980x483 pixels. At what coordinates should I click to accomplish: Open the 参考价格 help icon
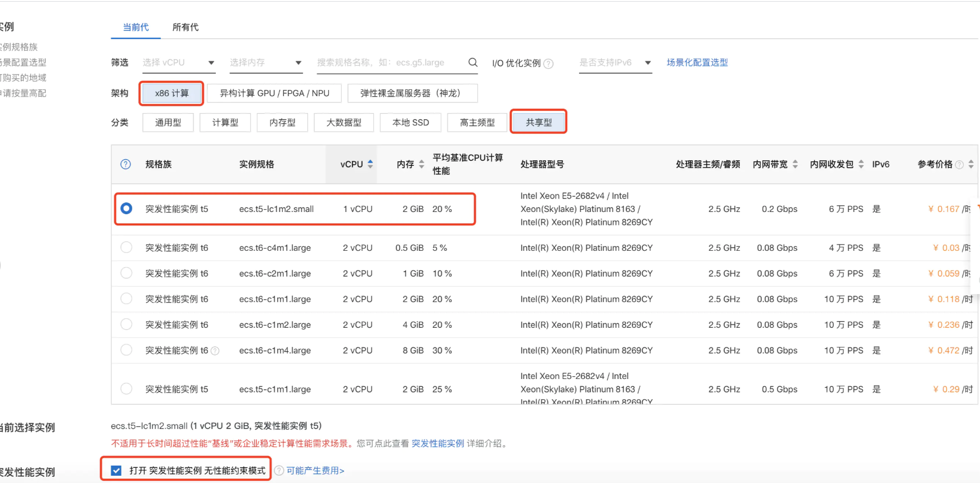pyautogui.click(x=959, y=165)
